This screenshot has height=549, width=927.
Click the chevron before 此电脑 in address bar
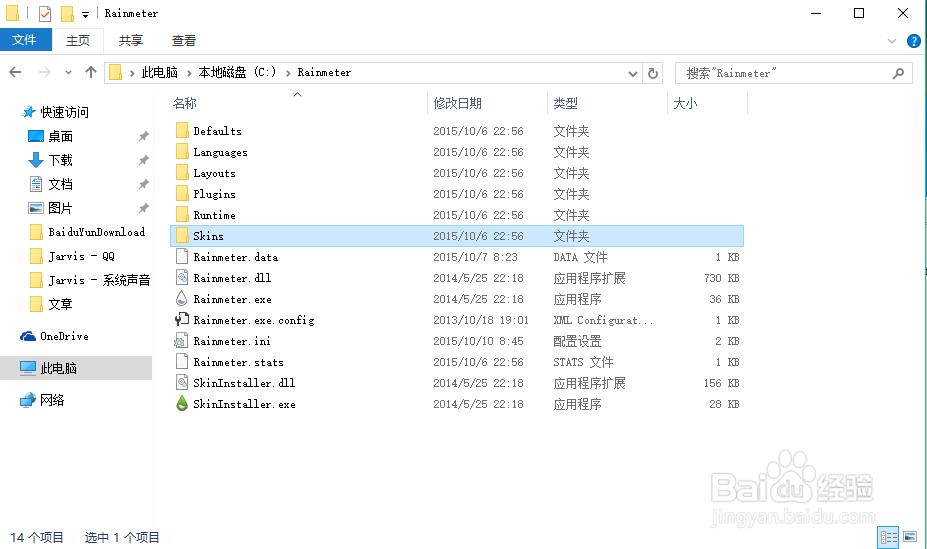coord(132,73)
